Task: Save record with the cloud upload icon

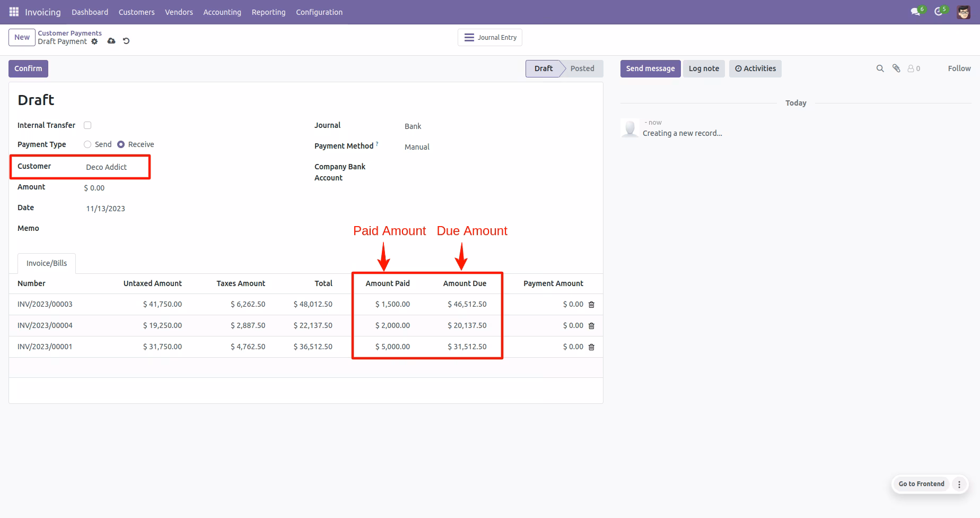Action: [x=111, y=41]
